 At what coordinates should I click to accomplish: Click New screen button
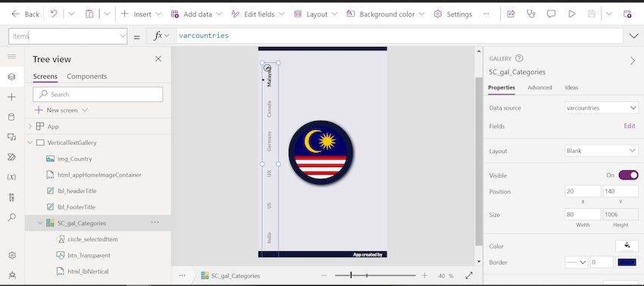click(x=61, y=110)
